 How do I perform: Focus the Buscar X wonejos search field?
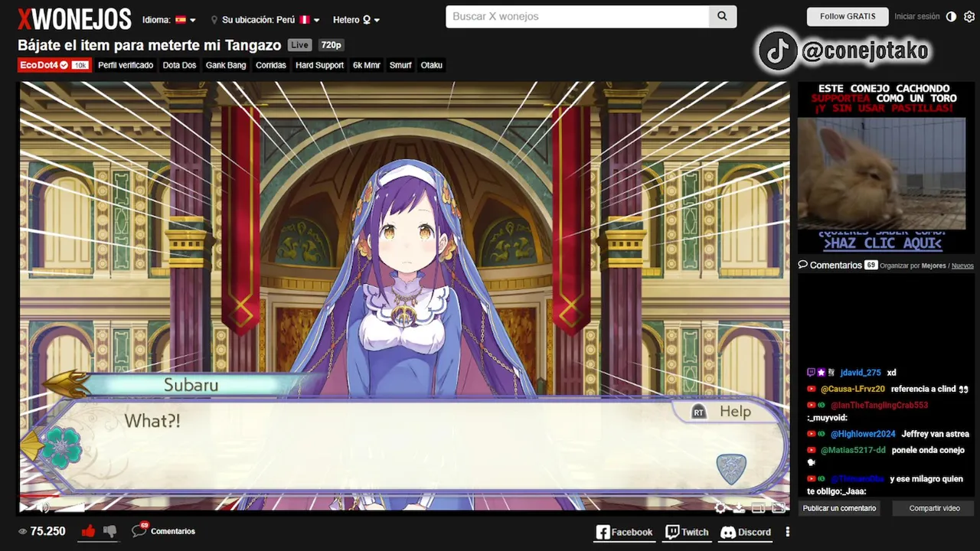[577, 16]
